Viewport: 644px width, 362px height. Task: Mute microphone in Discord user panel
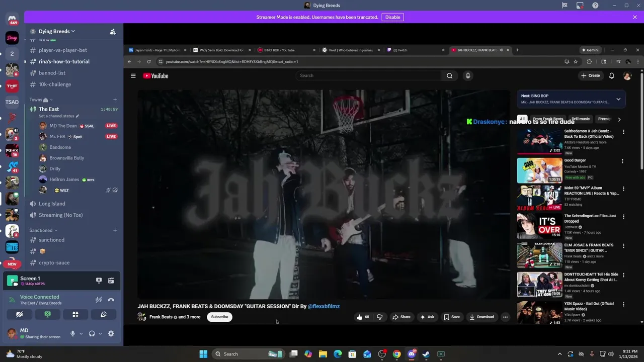pos(72,333)
